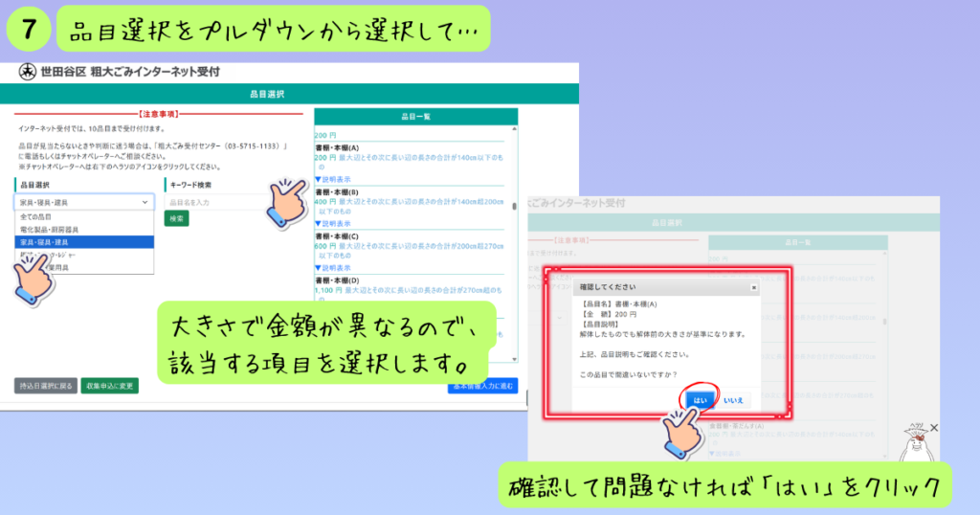Select 書棚・本棚(D) item in the list
Screen dimensions: 980x515
point(337,280)
